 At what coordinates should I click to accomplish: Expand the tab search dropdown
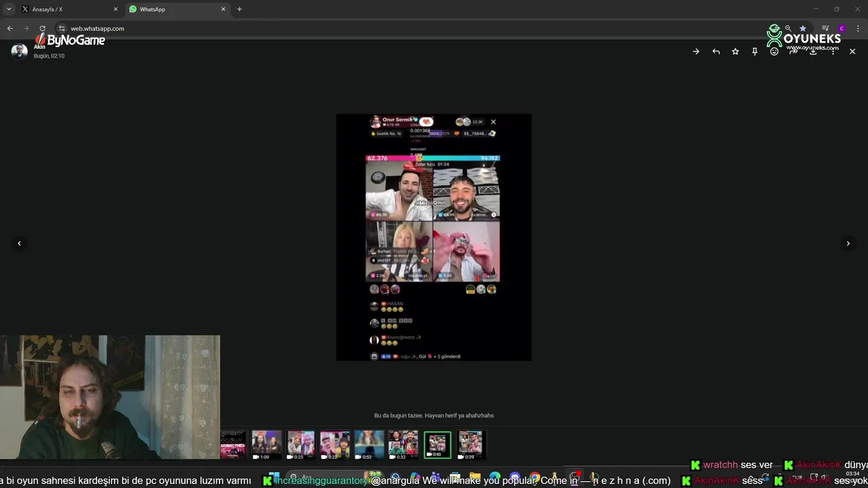[x=9, y=9]
